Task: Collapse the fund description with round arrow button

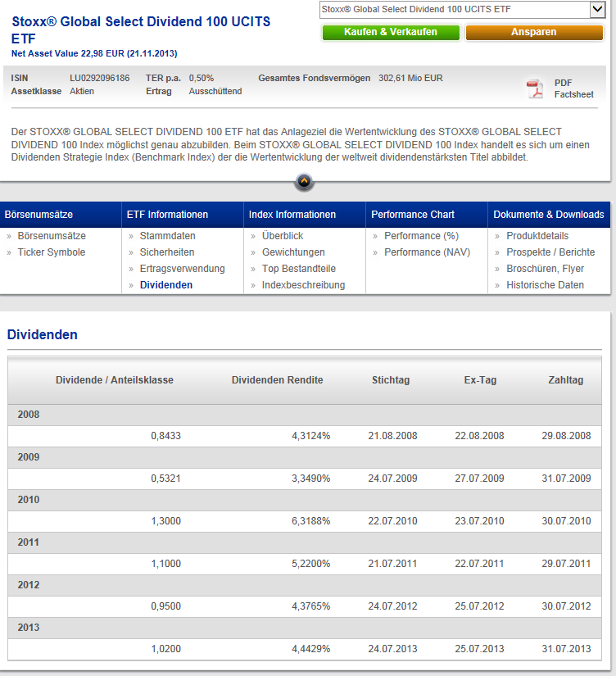Action: 304,182
